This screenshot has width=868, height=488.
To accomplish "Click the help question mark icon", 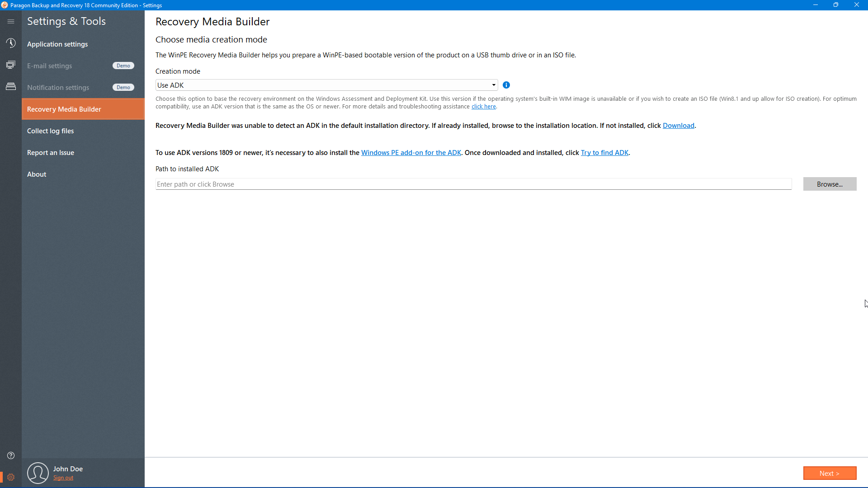I will tap(11, 455).
